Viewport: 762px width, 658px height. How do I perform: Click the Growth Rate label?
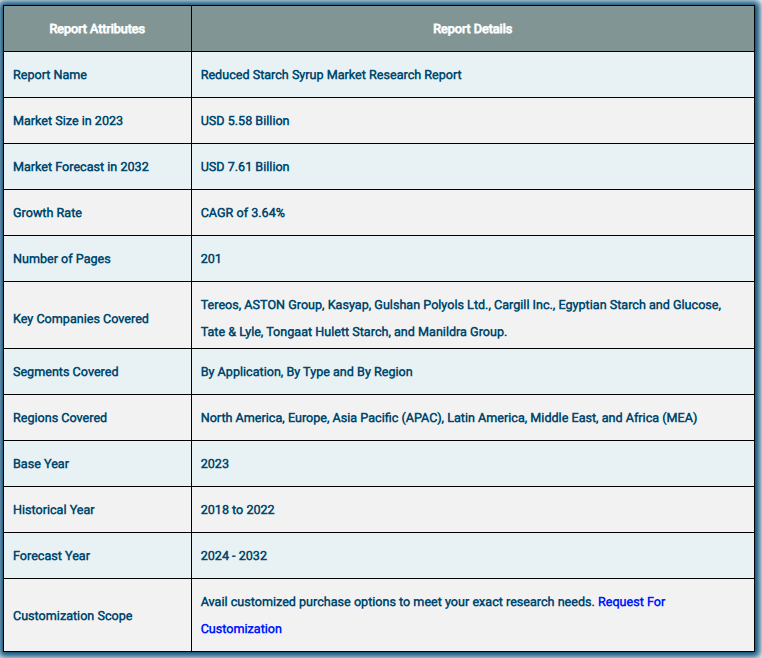pos(47,213)
